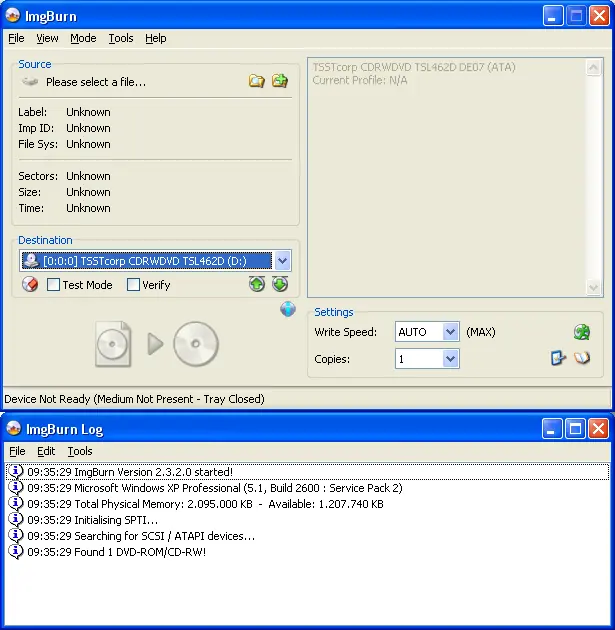
Task: Maximize the ImgBurn Log window
Action: (x=575, y=428)
